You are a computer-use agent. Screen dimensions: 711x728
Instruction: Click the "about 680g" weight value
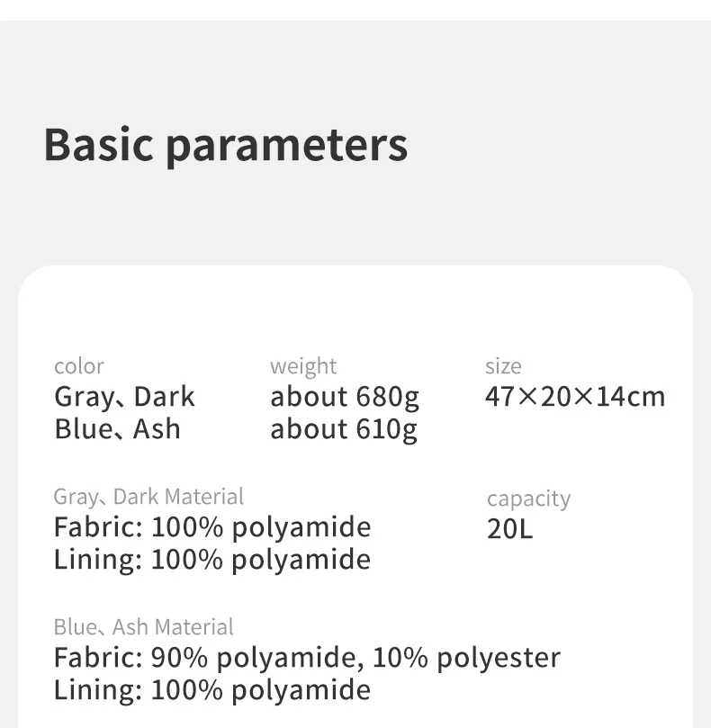[345, 397]
